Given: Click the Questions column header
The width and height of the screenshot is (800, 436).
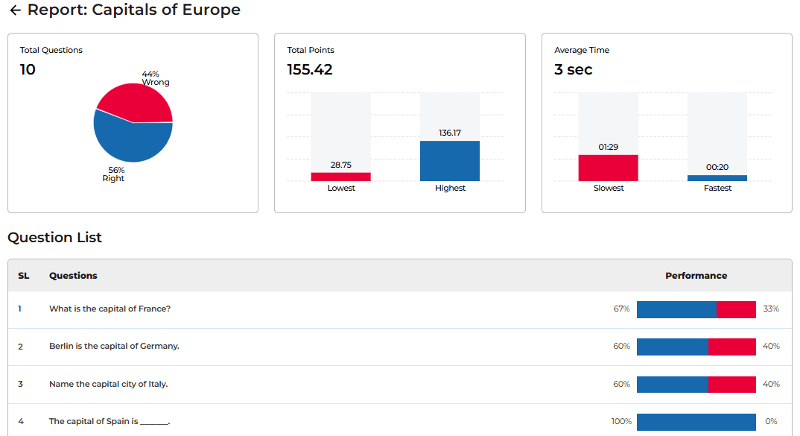Looking at the screenshot, I should [x=73, y=276].
